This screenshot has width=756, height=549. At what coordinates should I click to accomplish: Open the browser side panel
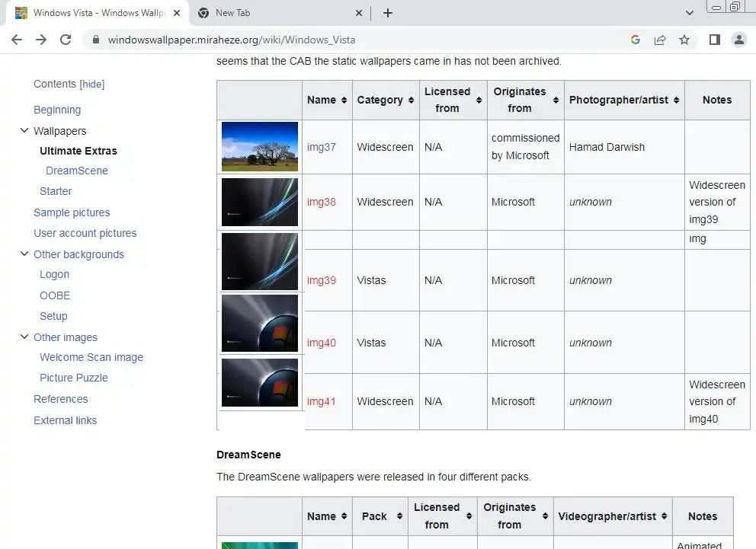point(715,40)
